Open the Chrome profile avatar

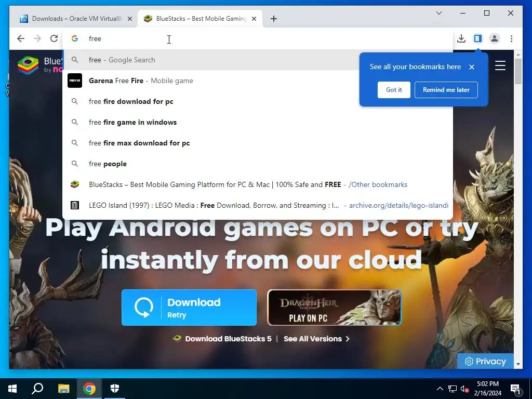click(495, 38)
